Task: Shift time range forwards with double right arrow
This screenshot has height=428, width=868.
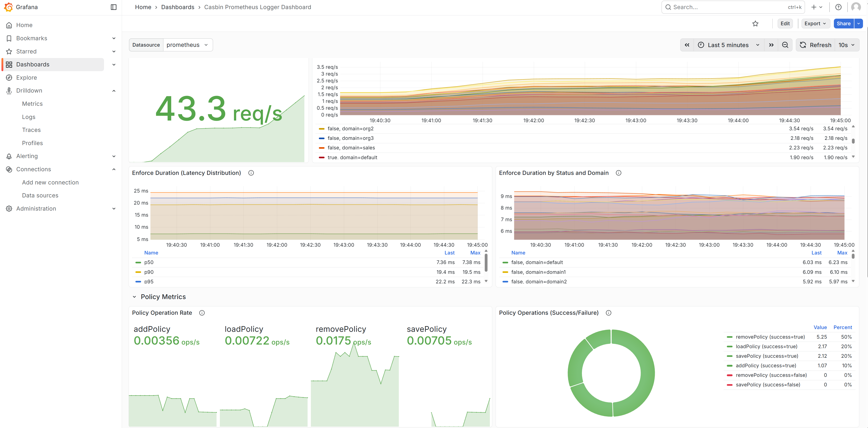Action: pyautogui.click(x=771, y=45)
